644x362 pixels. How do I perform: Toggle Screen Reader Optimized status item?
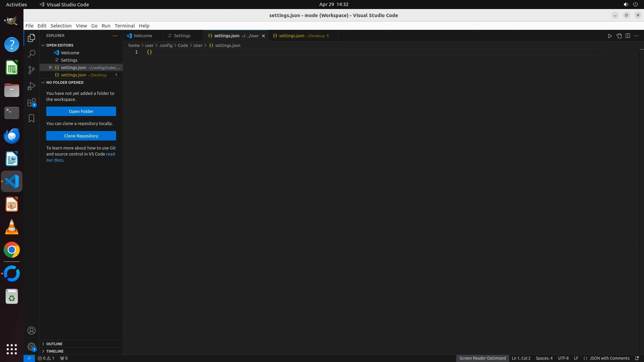coord(482,358)
